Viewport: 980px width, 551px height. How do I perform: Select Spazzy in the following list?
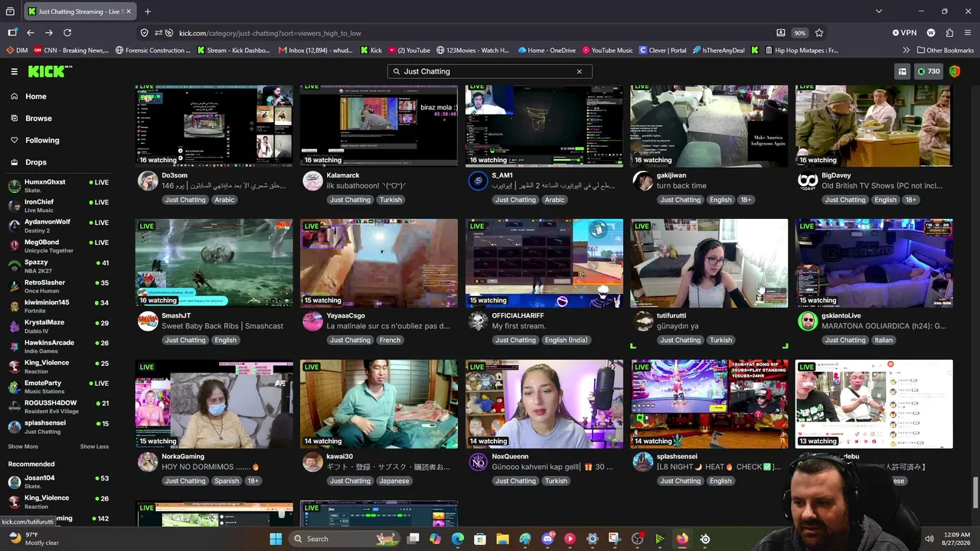point(58,266)
